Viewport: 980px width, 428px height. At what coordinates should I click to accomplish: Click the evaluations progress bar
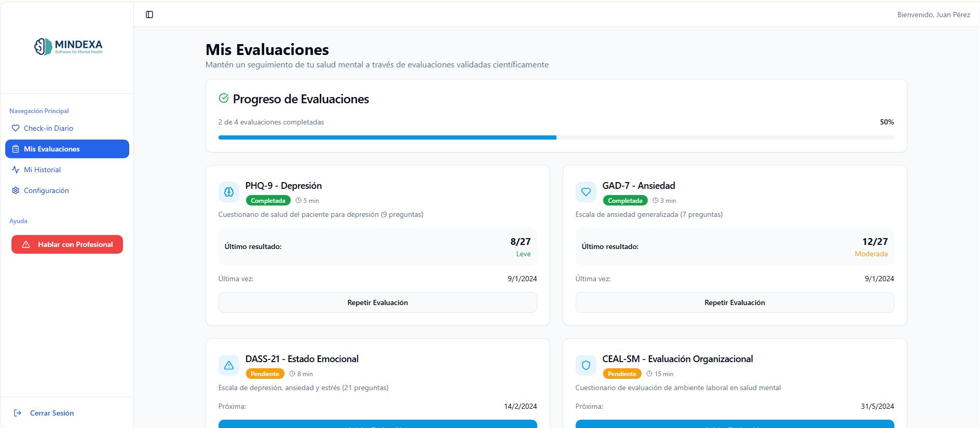556,137
